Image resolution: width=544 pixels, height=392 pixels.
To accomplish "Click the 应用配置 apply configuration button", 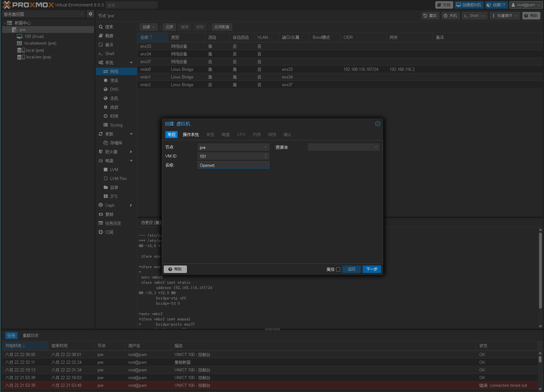I will pyautogui.click(x=222, y=27).
